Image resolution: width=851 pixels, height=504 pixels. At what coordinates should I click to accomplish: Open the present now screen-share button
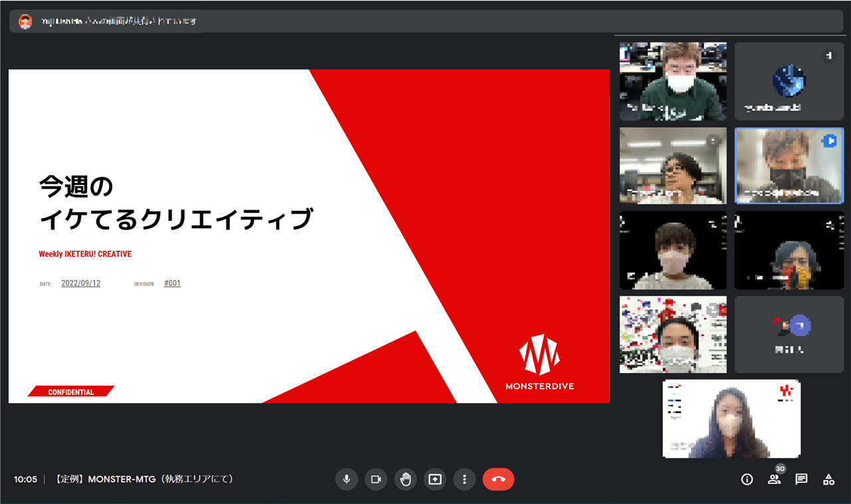[x=435, y=479]
